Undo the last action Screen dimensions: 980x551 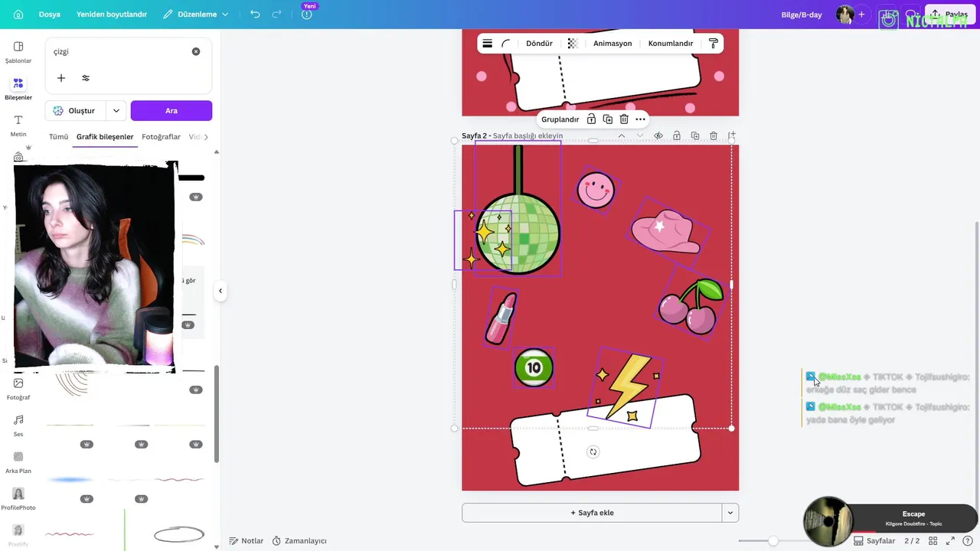pos(255,14)
